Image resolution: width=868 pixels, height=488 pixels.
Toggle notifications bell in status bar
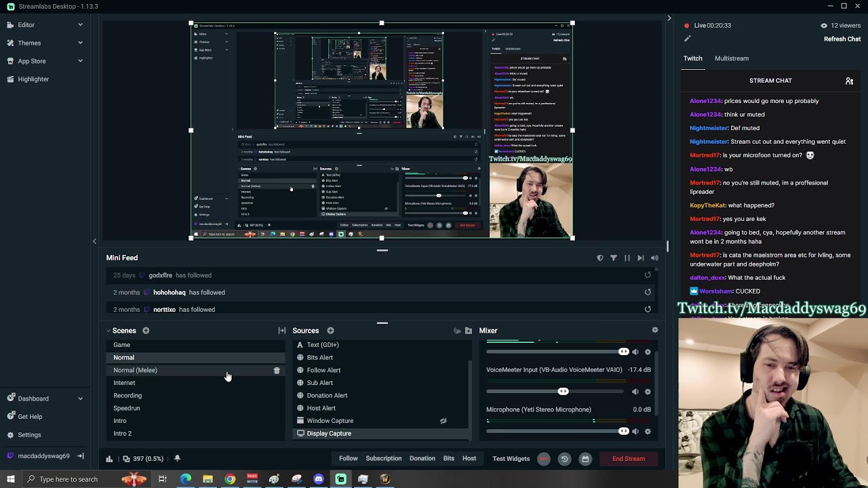(x=177, y=459)
